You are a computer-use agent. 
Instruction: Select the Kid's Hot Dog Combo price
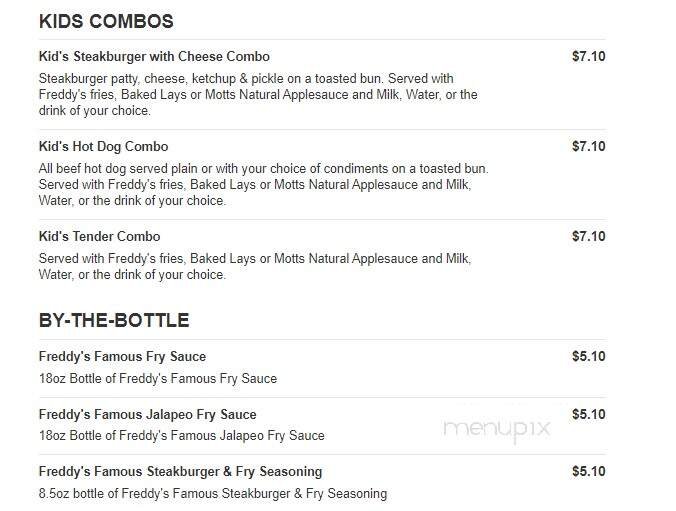(x=588, y=147)
